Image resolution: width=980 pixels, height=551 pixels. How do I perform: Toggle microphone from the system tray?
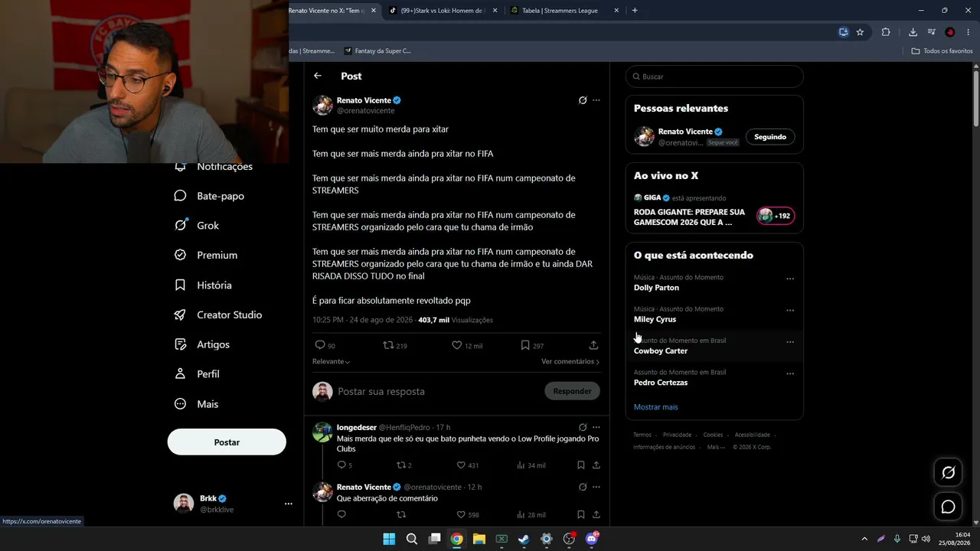click(897, 539)
